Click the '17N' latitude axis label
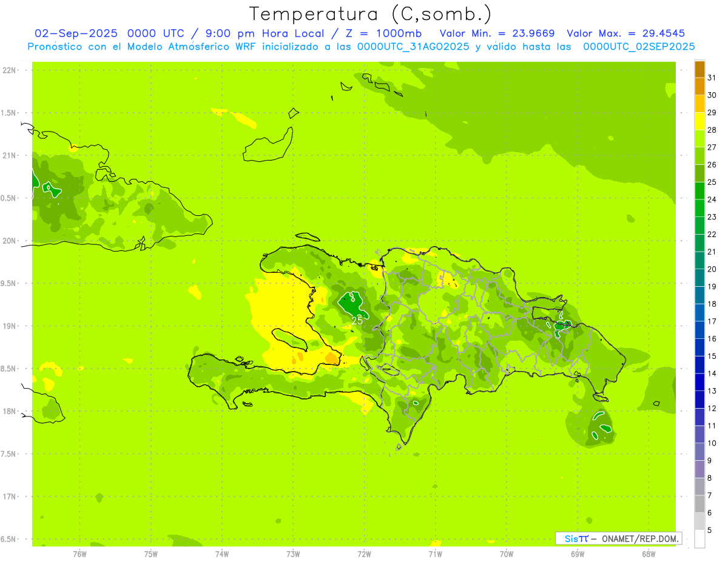Screen dimensions: 728x562 [10, 497]
